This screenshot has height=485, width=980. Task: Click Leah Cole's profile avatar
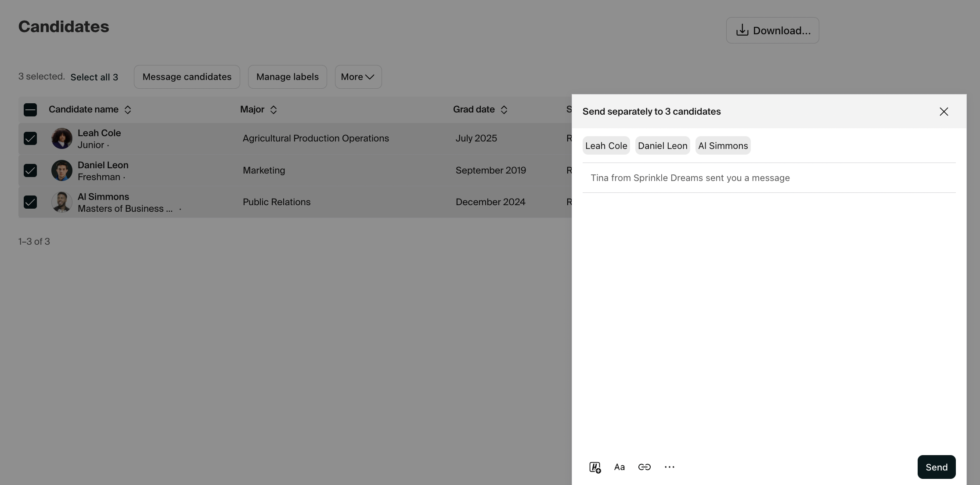[x=62, y=138]
